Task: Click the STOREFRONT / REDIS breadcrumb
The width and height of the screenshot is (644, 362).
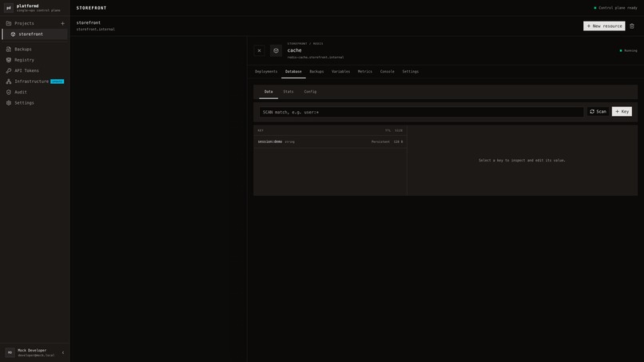Action: point(305,44)
